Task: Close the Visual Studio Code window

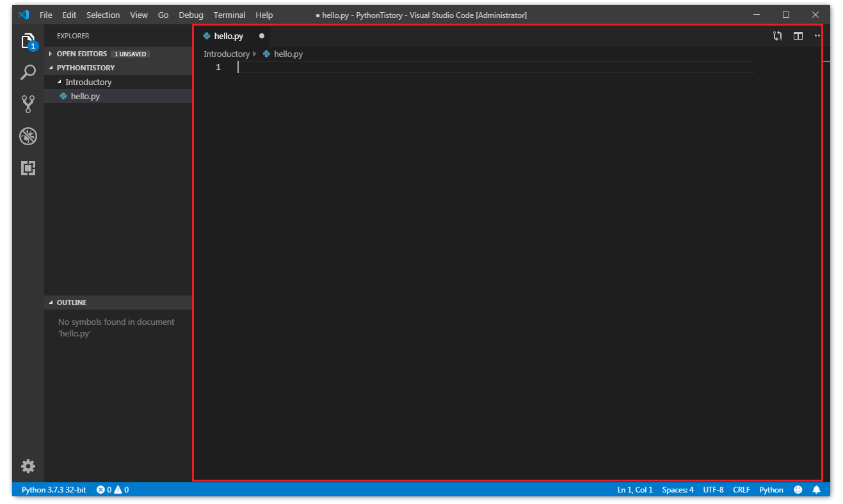Action: [x=815, y=15]
